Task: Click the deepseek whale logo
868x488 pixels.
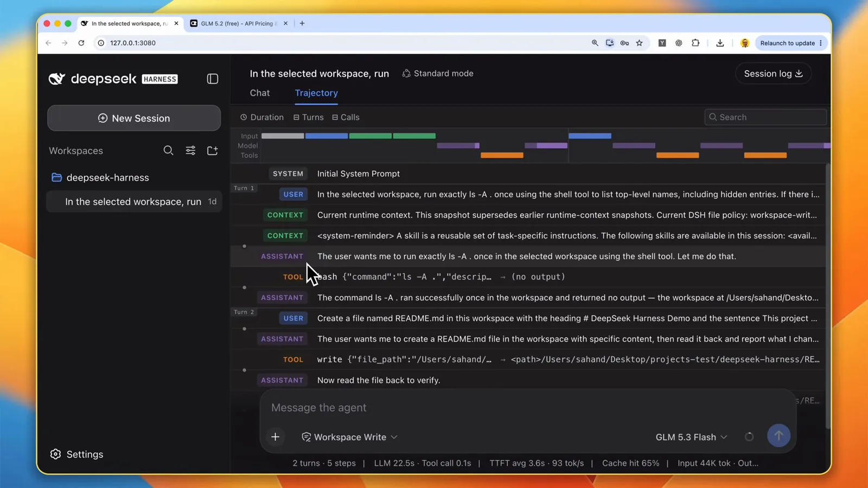Action: pos(57,79)
